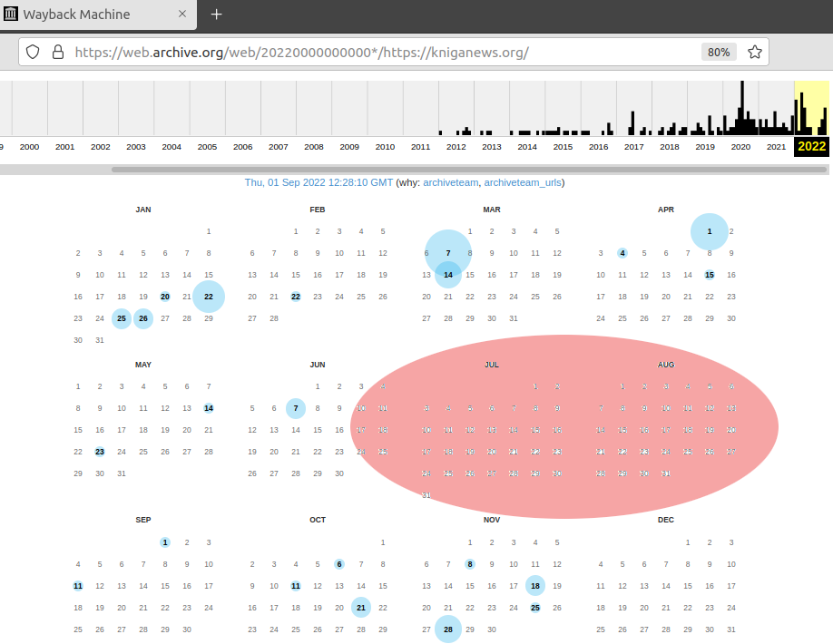This screenshot has width=833, height=644.
Task: Open a new tab with the plus button
Action: 217,15
